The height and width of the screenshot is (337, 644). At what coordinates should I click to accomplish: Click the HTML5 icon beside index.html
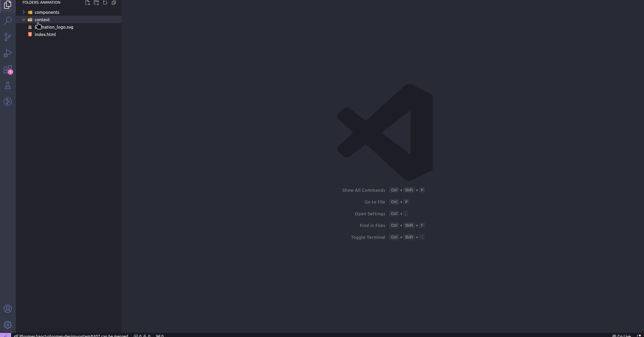pos(30,34)
